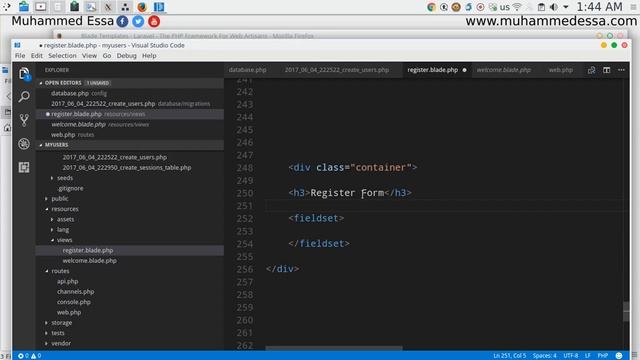Open .gitignore in the file tree
640x360 pixels.
(x=130, y=189)
